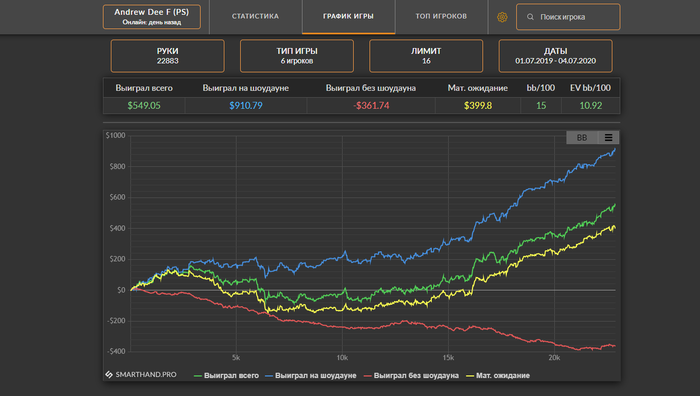Click the $0 y-axis label
This screenshot has width=700, height=396.
tap(121, 290)
